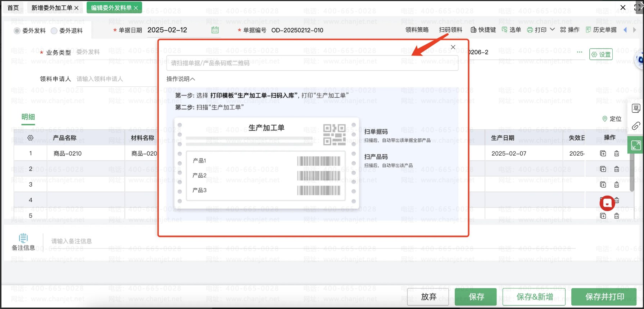This screenshot has width=644, height=309.
Task: Click the 打印 print button
Action: pos(537,30)
